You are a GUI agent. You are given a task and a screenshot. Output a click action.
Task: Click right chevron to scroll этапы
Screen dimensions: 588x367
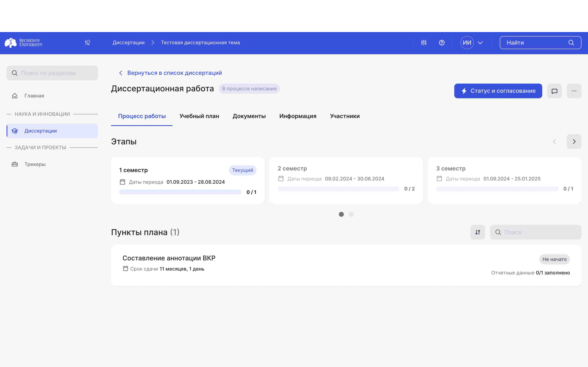click(574, 142)
